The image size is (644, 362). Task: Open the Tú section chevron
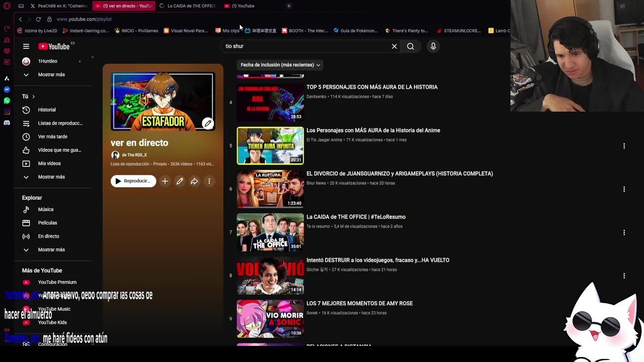click(x=33, y=97)
